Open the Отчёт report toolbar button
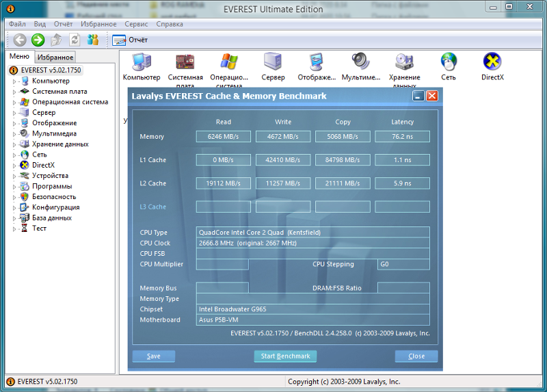This screenshot has width=547, height=392. pos(130,40)
